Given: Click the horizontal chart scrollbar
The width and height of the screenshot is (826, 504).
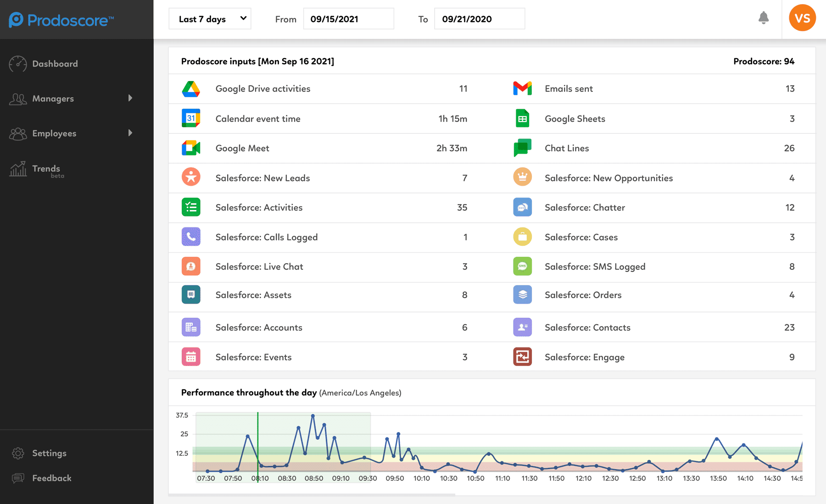Looking at the screenshot, I should pyautogui.click(x=312, y=495).
